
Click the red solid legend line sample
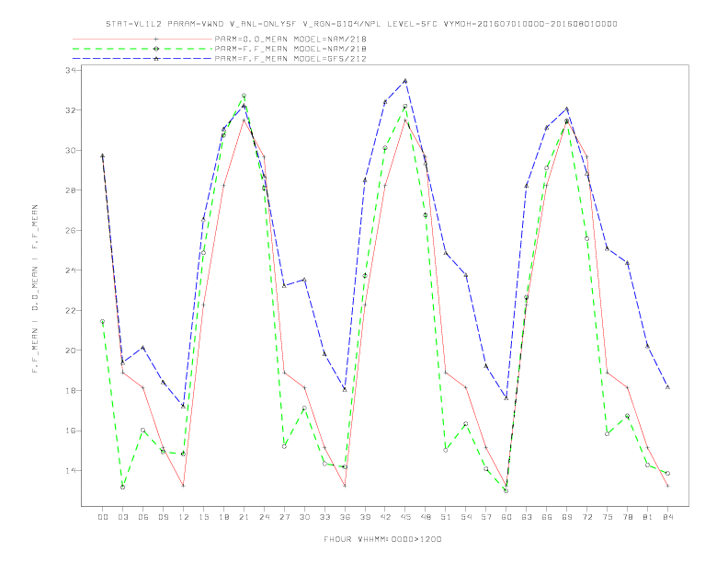(x=142, y=39)
